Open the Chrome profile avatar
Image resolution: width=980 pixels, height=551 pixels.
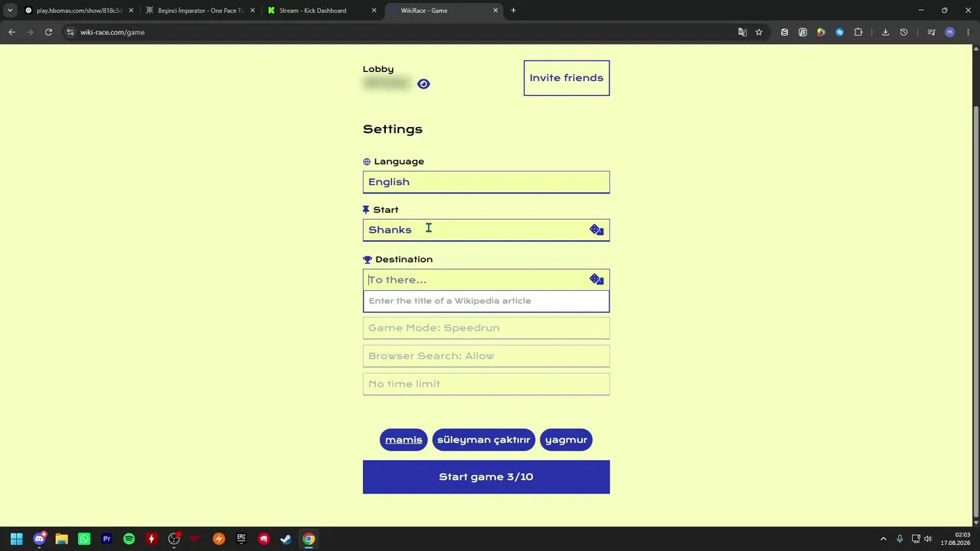[x=949, y=32]
